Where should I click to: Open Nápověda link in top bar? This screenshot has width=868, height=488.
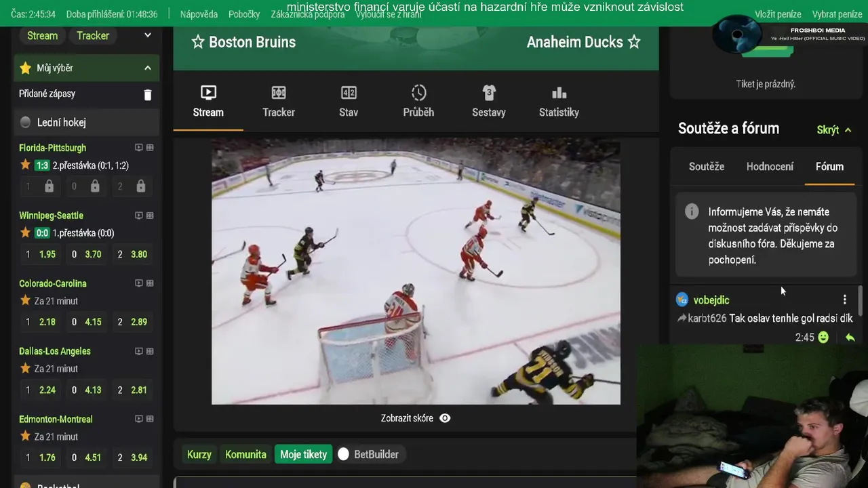pyautogui.click(x=199, y=14)
